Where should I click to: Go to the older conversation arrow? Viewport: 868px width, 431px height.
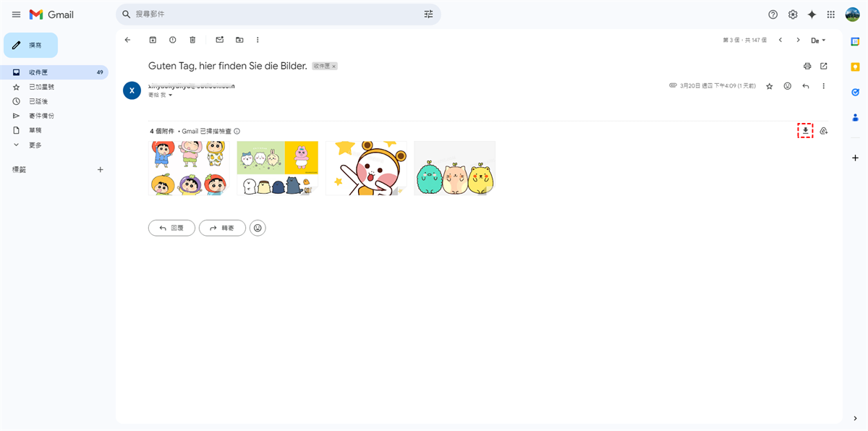pyautogui.click(x=799, y=40)
